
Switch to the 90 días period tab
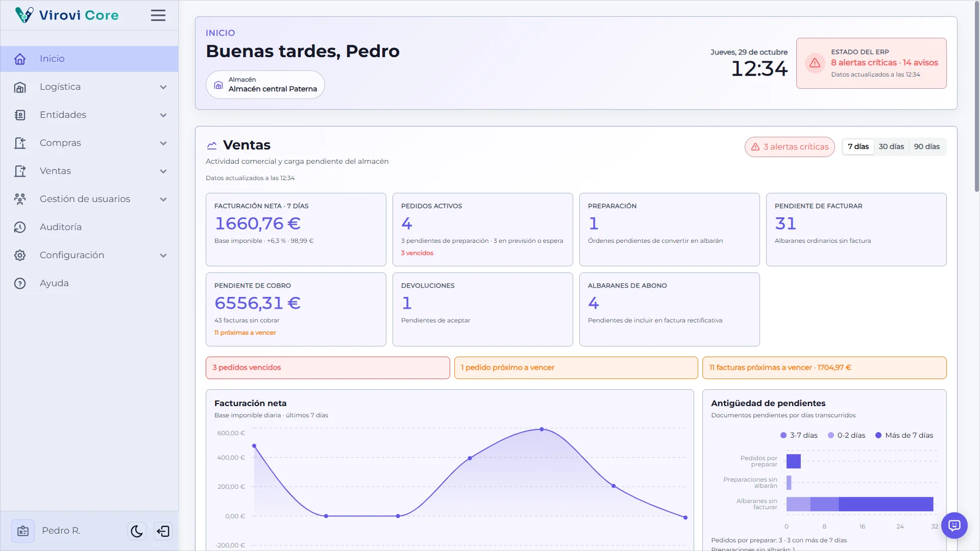tap(926, 146)
